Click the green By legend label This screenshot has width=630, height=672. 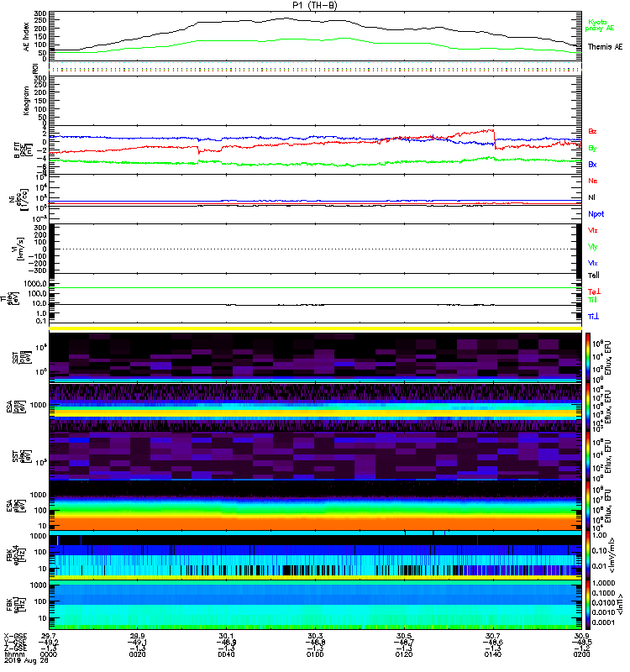[592, 149]
